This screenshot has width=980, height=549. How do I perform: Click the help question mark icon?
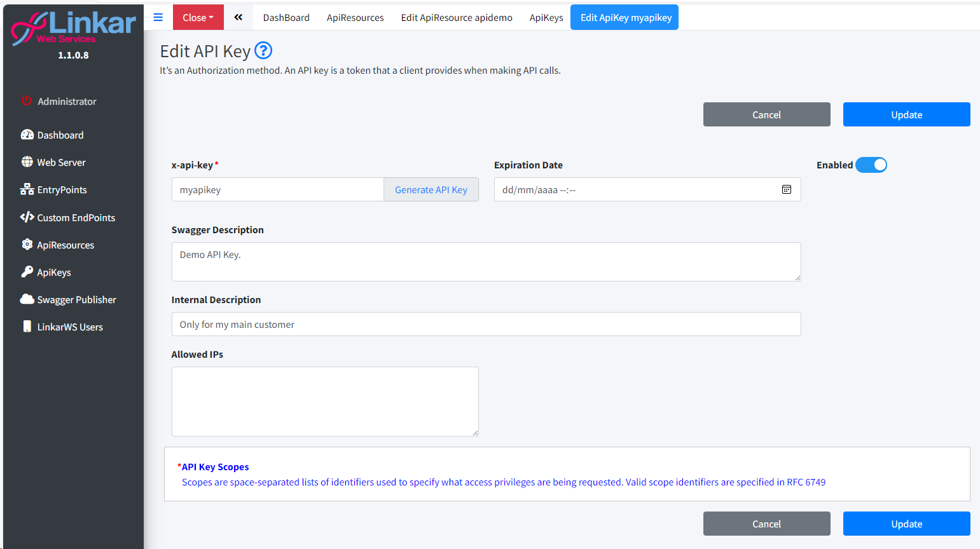(x=263, y=50)
